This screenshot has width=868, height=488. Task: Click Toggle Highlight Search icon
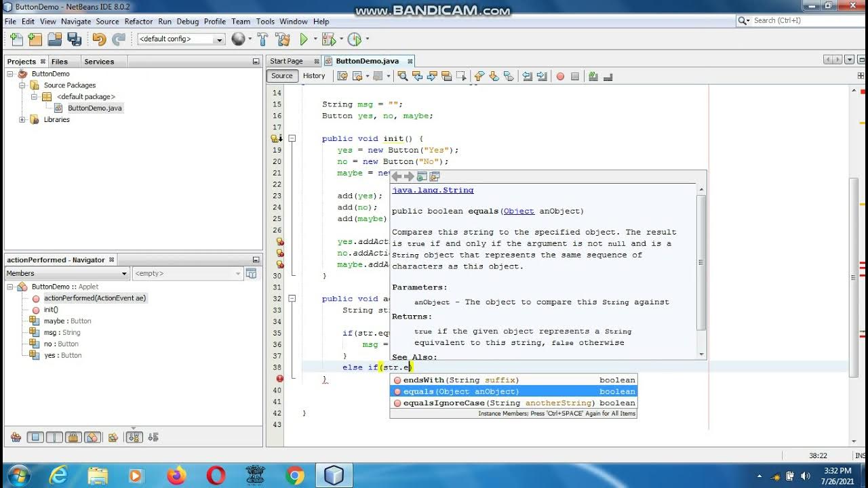(x=446, y=76)
